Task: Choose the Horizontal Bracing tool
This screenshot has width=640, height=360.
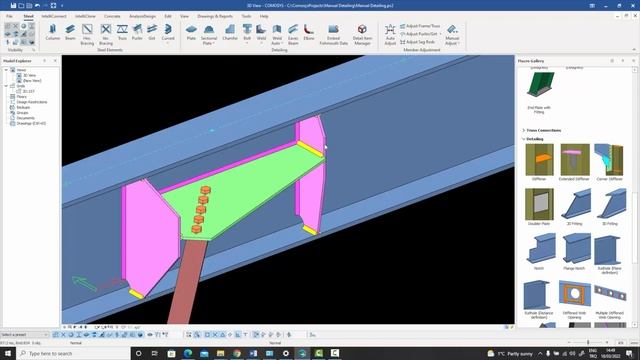Action: (87, 34)
